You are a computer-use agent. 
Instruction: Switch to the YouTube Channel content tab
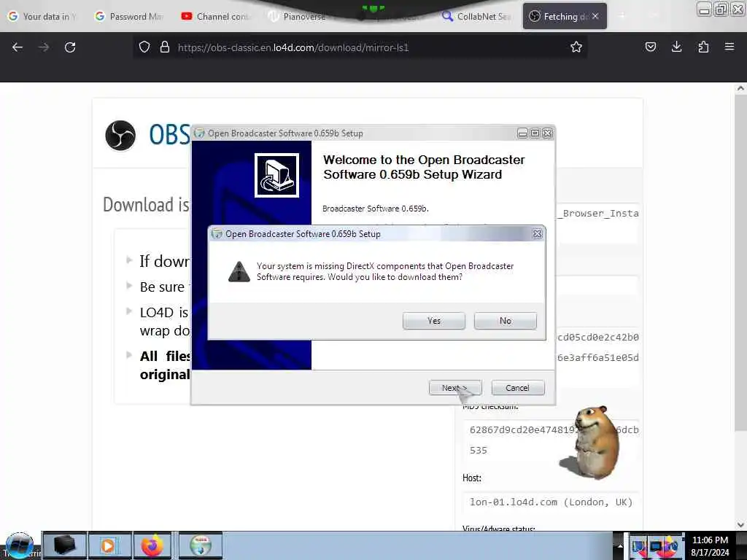point(216,16)
